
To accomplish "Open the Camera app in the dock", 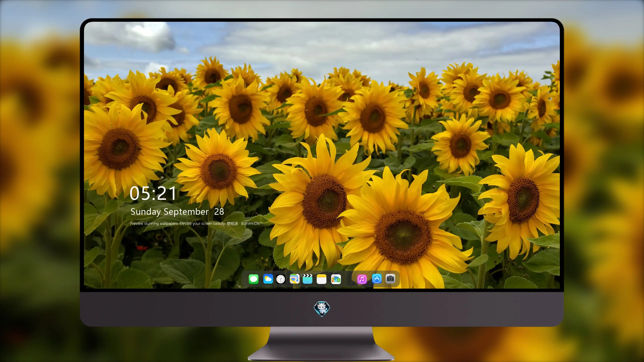I will (x=390, y=279).
